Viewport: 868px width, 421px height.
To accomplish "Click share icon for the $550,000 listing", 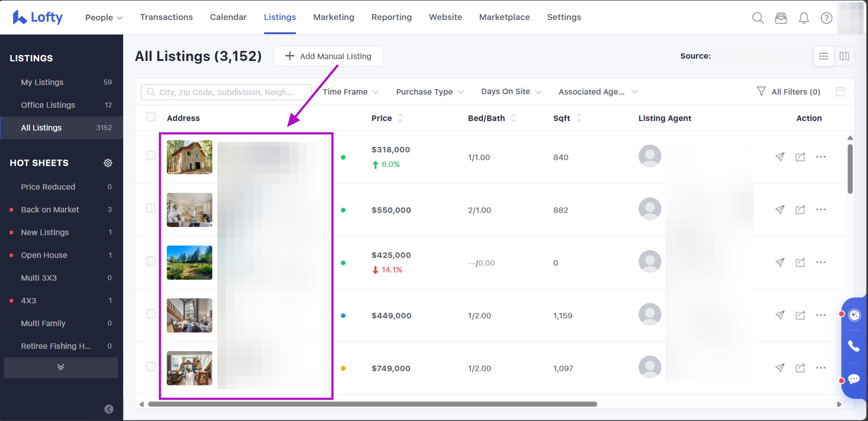I will (x=800, y=210).
